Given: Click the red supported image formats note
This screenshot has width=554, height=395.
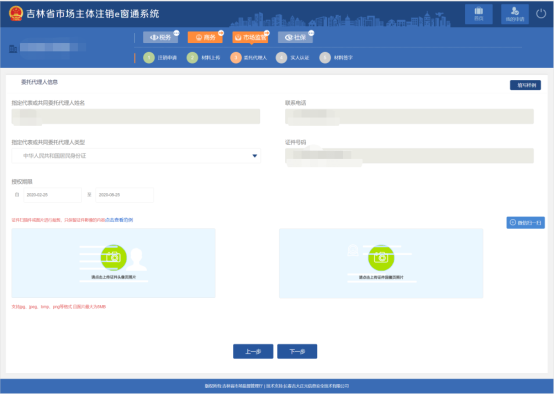Looking at the screenshot, I should coord(59,307).
